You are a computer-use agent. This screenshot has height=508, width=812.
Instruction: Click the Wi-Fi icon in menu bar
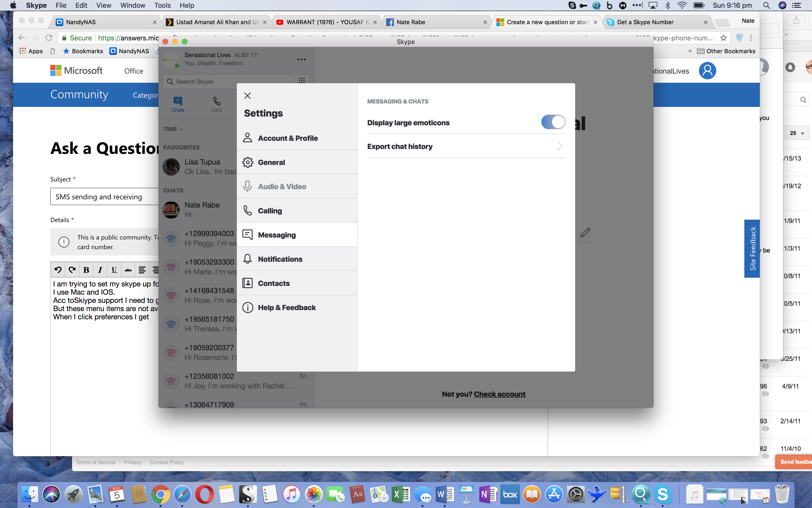[x=682, y=5]
